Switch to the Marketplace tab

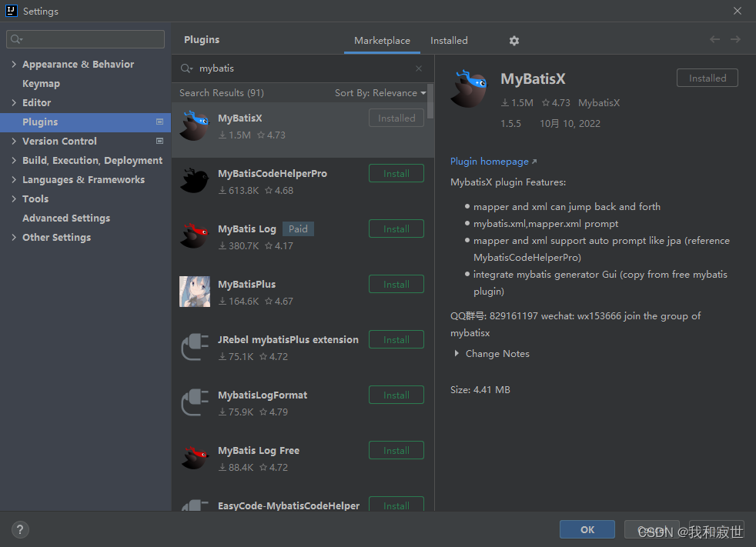pyautogui.click(x=382, y=41)
